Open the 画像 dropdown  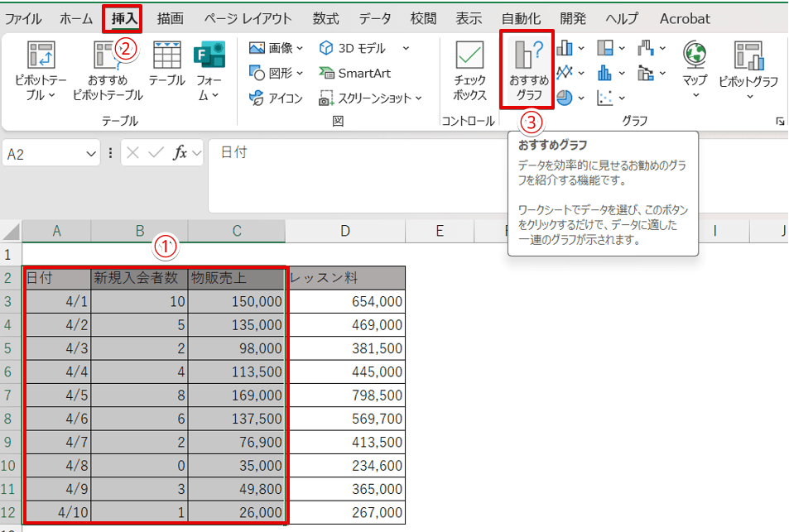coord(277,48)
